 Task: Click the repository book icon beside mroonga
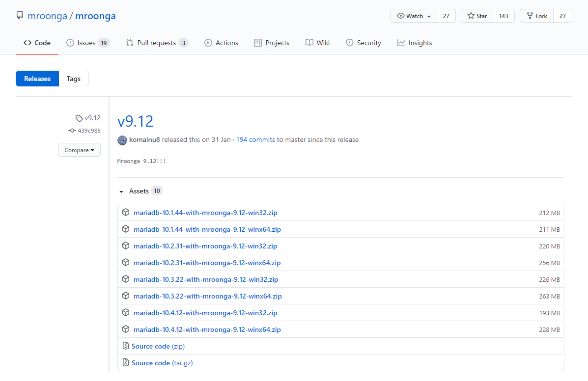click(20, 16)
